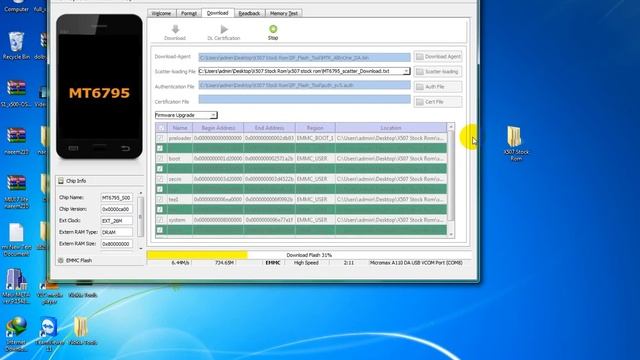Click the green Stop icon

point(273,29)
